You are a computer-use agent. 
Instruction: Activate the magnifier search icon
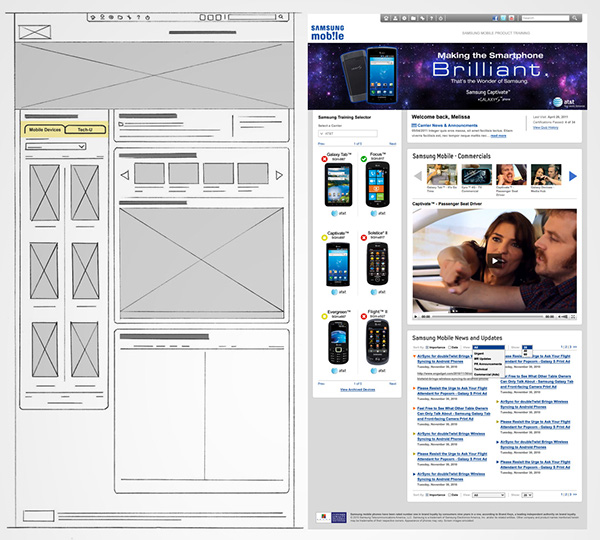pyautogui.click(x=574, y=18)
